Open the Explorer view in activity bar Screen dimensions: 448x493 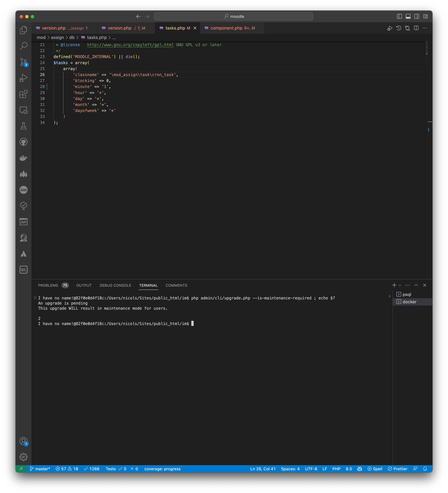pos(23,30)
